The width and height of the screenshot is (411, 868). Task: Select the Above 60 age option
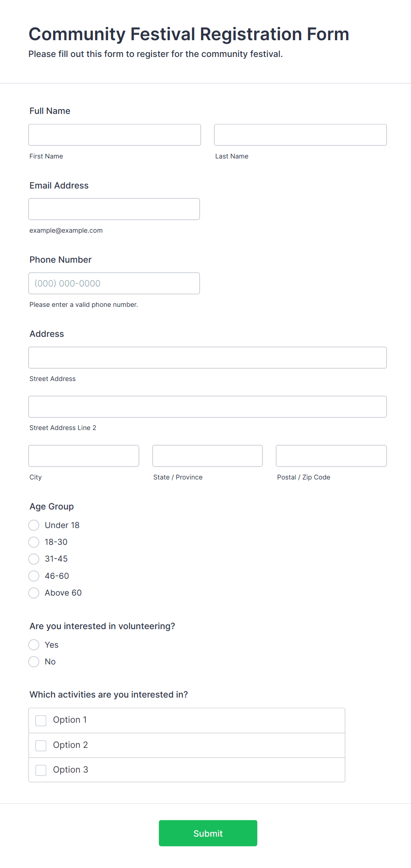pyautogui.click(x=34, y=593)
